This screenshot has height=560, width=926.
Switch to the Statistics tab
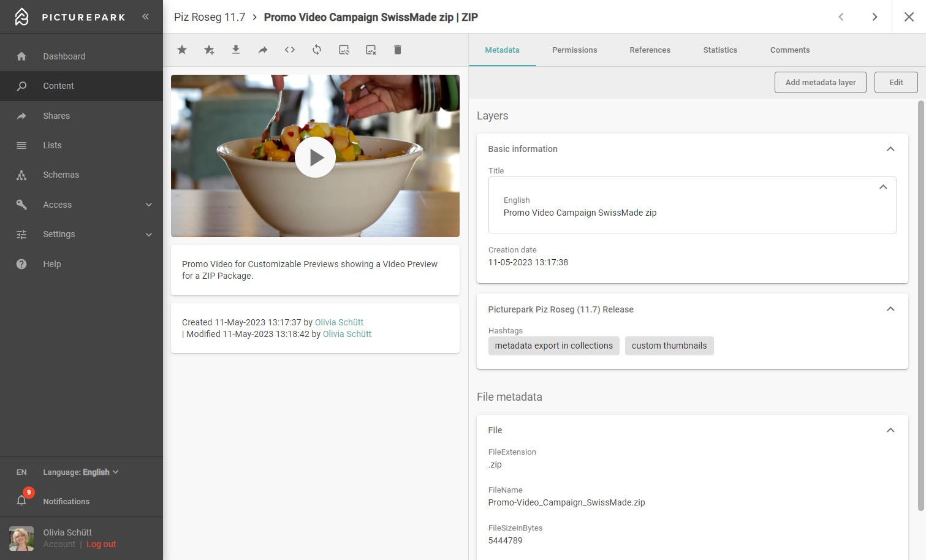720,50
